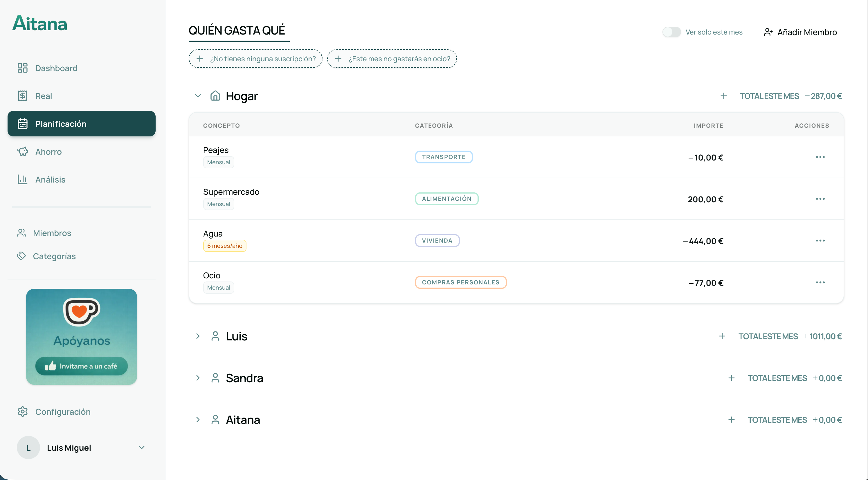Expand the Luis section
This screenshot has height=480, width=868.
[x=198, y=336]
